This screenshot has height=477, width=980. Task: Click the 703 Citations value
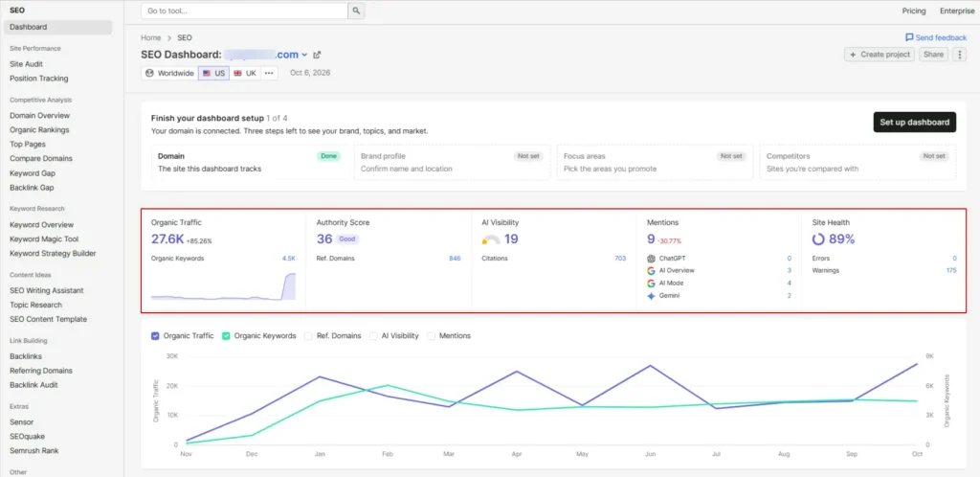pos(620,259)
